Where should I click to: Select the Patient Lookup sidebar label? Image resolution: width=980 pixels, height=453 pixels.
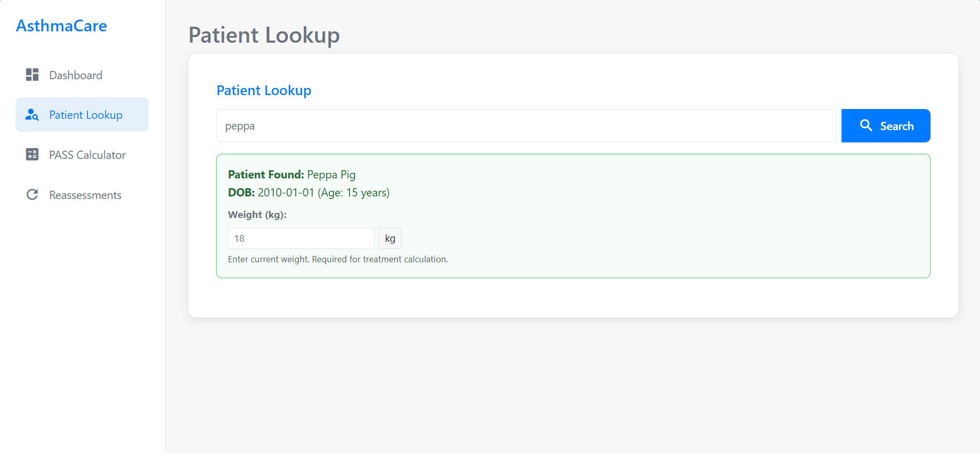(x=86, y=115)
